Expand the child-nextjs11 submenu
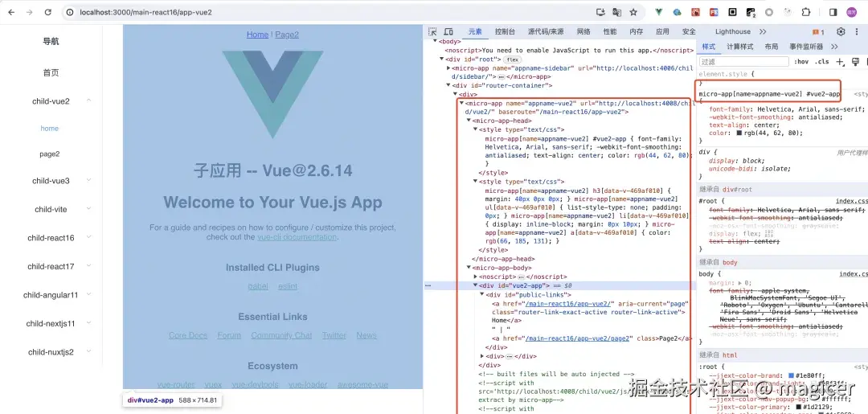 click(88, 323)
